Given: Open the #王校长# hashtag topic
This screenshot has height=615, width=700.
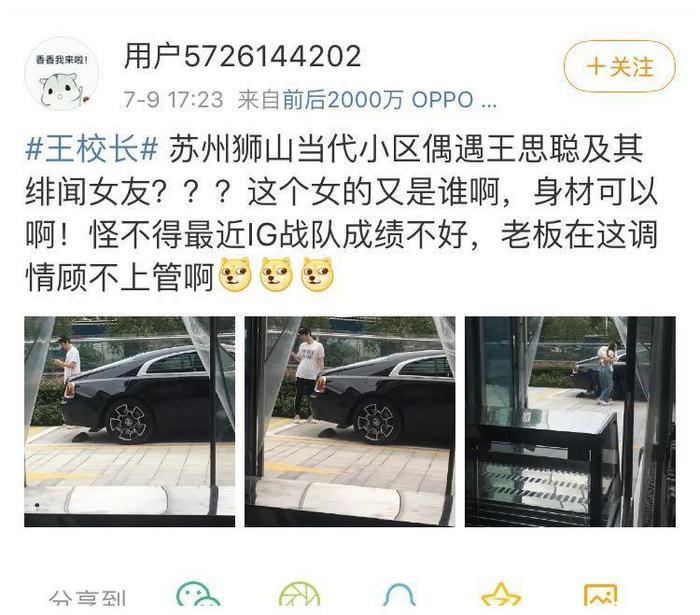Looking at the screenshot, I should pyautogui.click(x=92, y=149).
